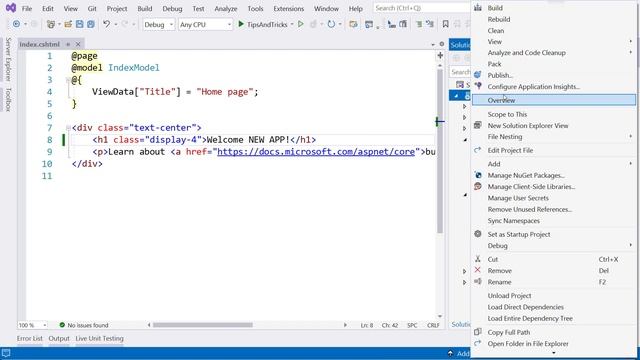The width and height of the screenshot is (640, 360).
Task: Click No issues found status indicator
Action: (x=84, y=325)
